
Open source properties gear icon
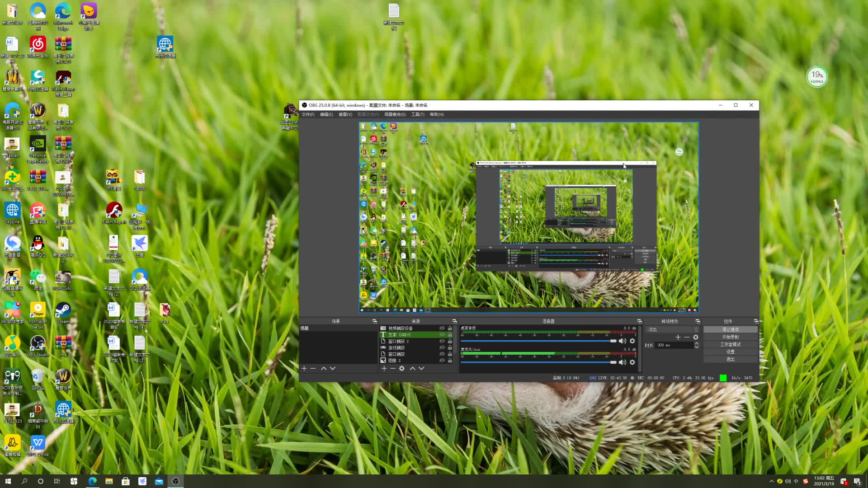[x=401, y=369]
